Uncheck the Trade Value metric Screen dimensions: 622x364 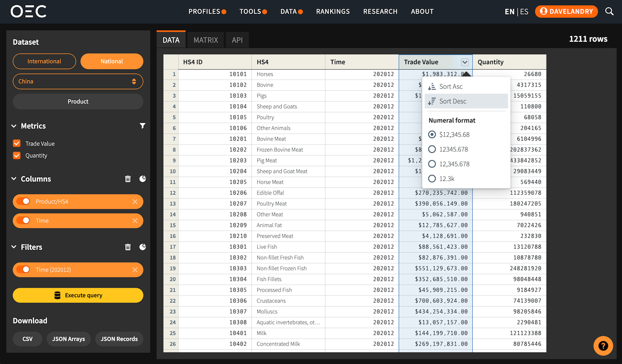tap(17, 144)
